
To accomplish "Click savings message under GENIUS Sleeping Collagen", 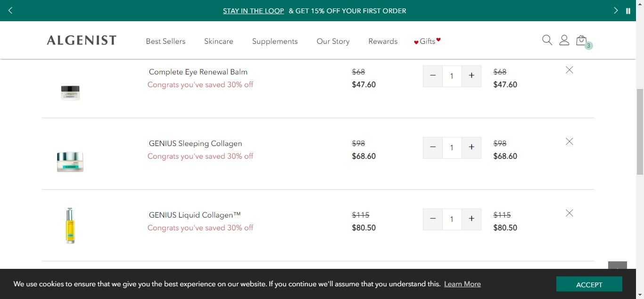I will [200, 156].
